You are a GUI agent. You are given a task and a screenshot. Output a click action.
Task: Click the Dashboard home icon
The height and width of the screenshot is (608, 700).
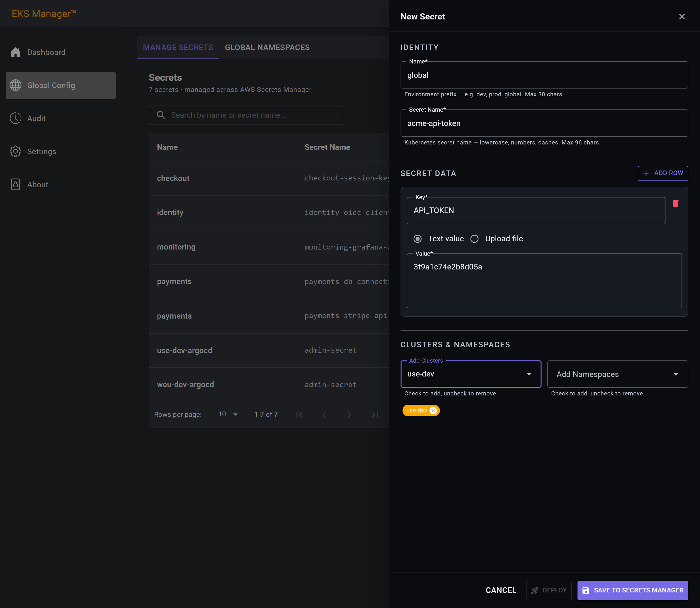[16, 52]
